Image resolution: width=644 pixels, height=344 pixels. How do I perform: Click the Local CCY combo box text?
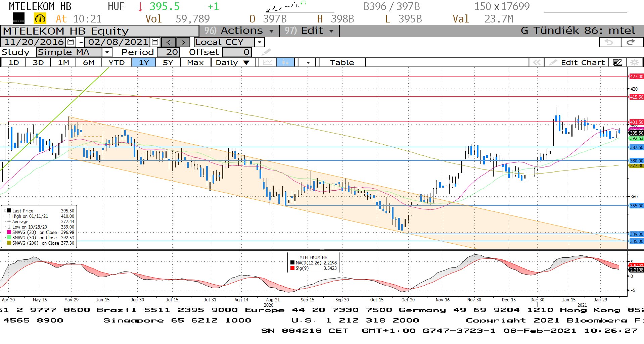[224, 42]
